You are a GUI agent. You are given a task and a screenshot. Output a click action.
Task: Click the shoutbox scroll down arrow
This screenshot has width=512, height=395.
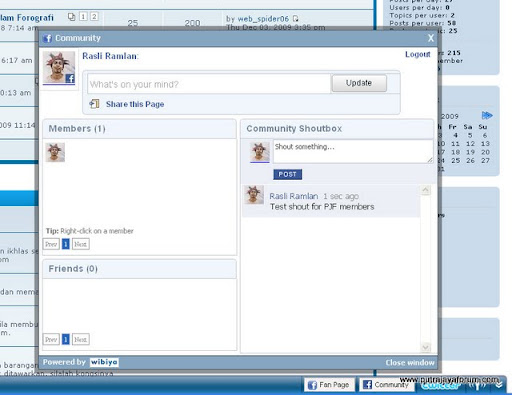point(426,347)
